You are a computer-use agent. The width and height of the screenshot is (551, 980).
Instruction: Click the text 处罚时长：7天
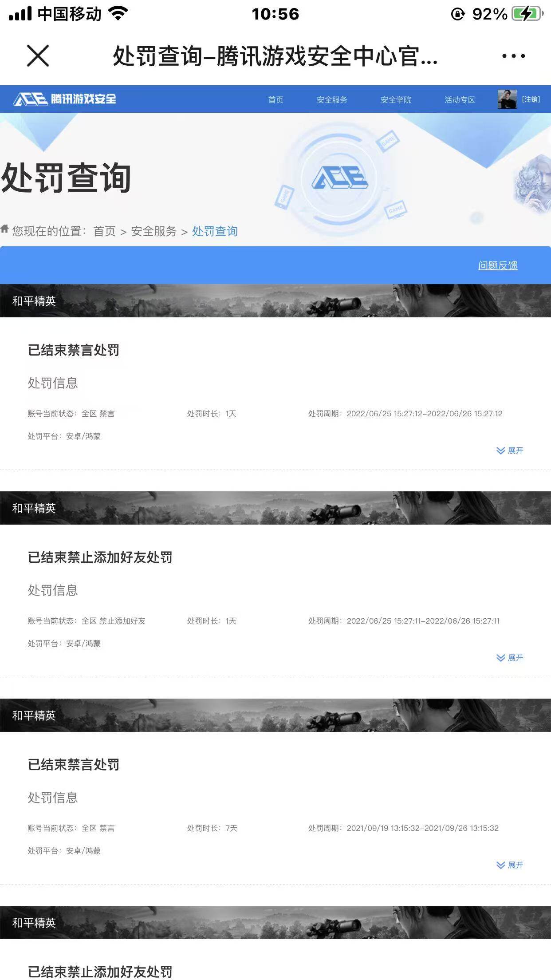click(212, 828)
